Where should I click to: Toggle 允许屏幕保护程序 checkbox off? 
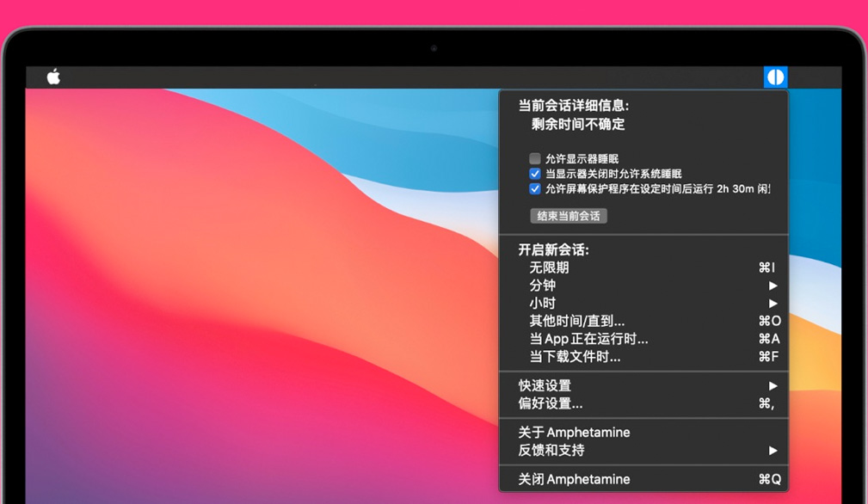pyautogui.click(x=535, y=188)
